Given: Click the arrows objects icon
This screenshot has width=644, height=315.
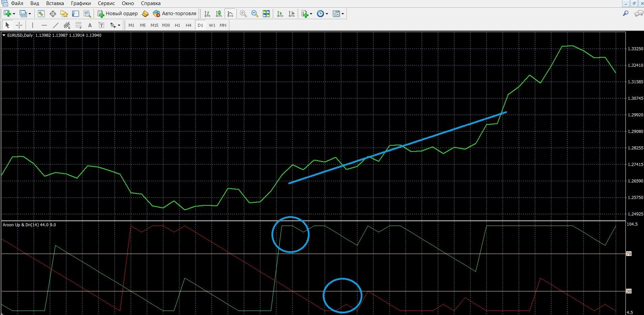Looking at the screenshot, I should 113,25.
